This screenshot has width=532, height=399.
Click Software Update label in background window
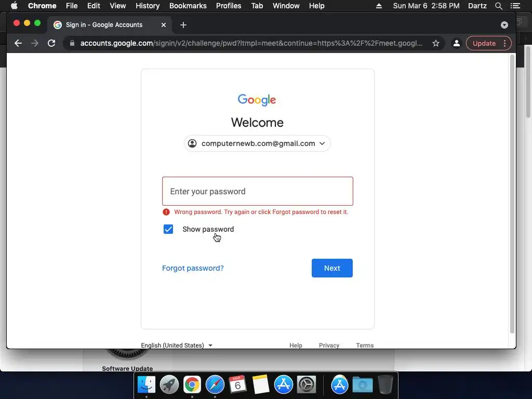click(x=127, y=368)
